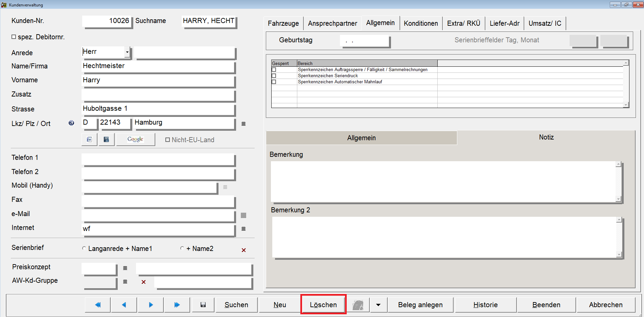Click the grey image button beside Löschen
Screen dimensions: 644x317
[358, 305]
